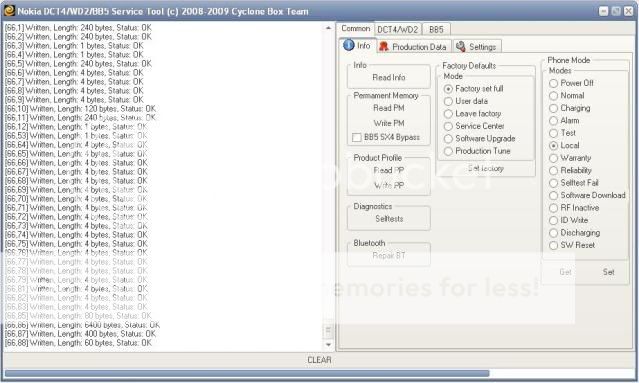Click the Write PM button

[389, 123]
